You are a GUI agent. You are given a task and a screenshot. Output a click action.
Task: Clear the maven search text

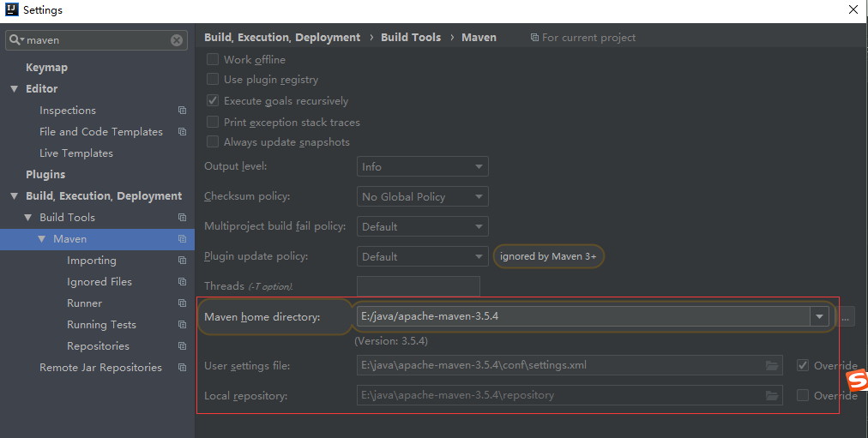177,39
